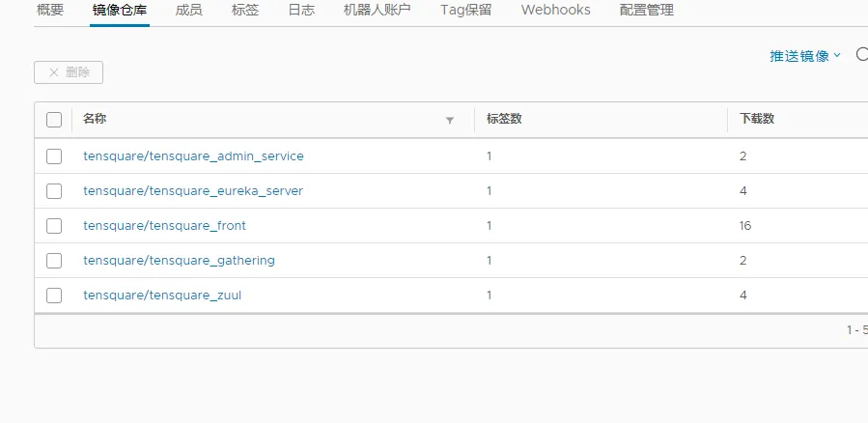868x423 pixels.
Task: Click download count 2 in tensquare_admin_service row
Action: (742, 156)
